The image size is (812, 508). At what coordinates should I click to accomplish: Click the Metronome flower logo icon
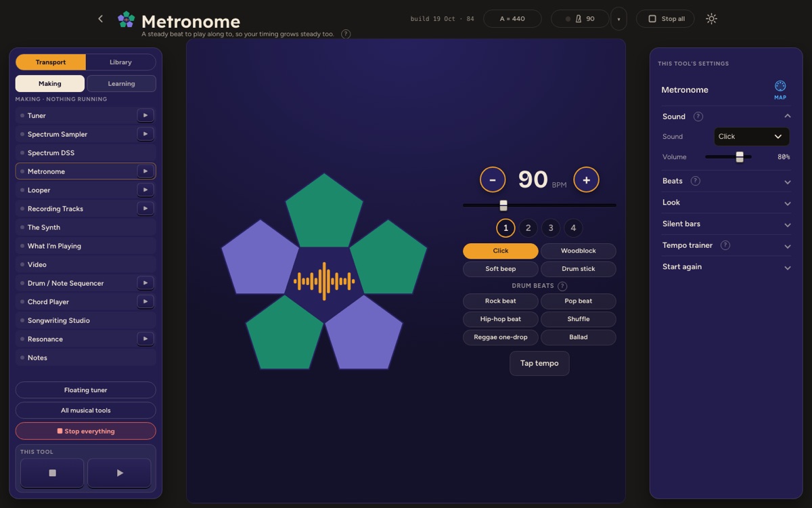click(x=126, y=19)
